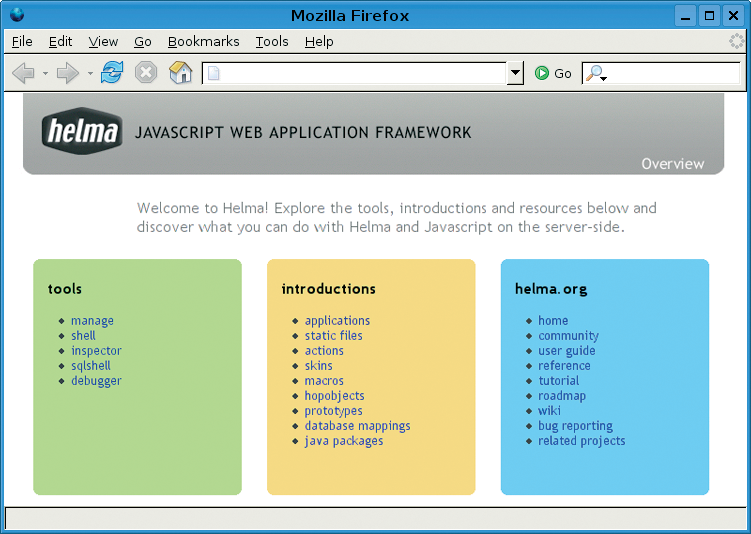Image resolution: width=751 pixels, height=534 pixels.
Task: Visit the reference link
Action: pos(564,365)
